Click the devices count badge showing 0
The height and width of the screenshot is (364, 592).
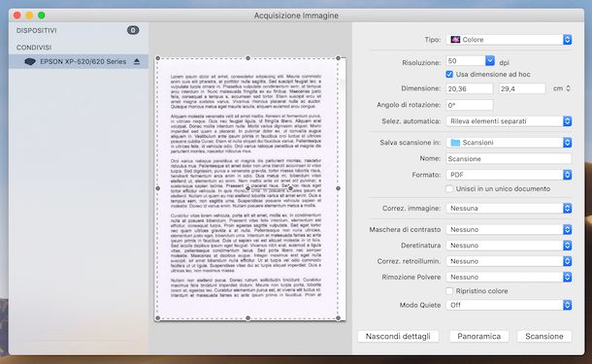[x=133, y=30]
